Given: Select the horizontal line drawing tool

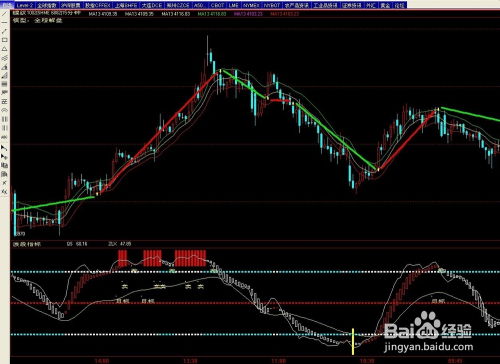Looking at the screenshot, I should click(5, 22).
